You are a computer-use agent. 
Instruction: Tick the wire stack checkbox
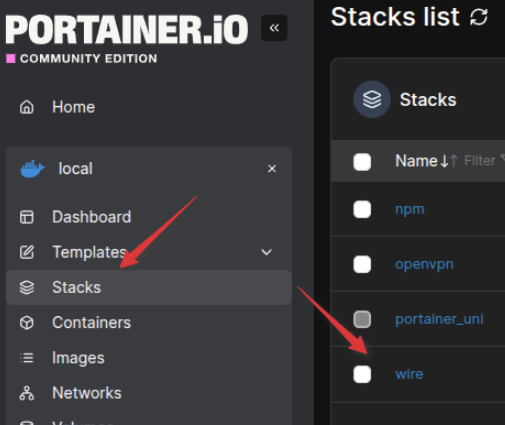(x=362, y=374)
